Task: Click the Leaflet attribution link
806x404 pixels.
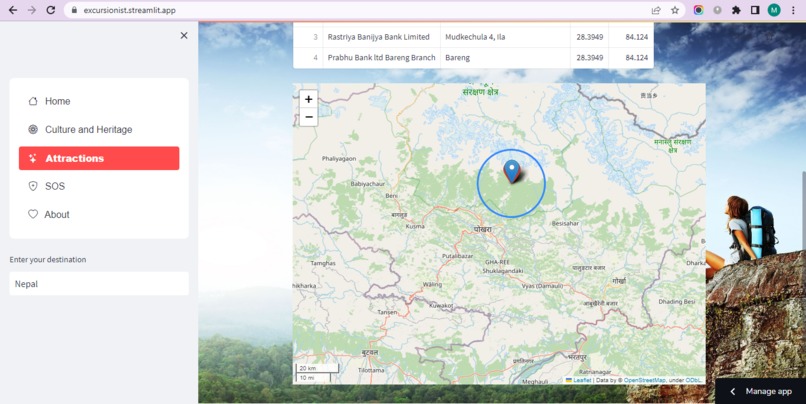Action: point(582,380)
